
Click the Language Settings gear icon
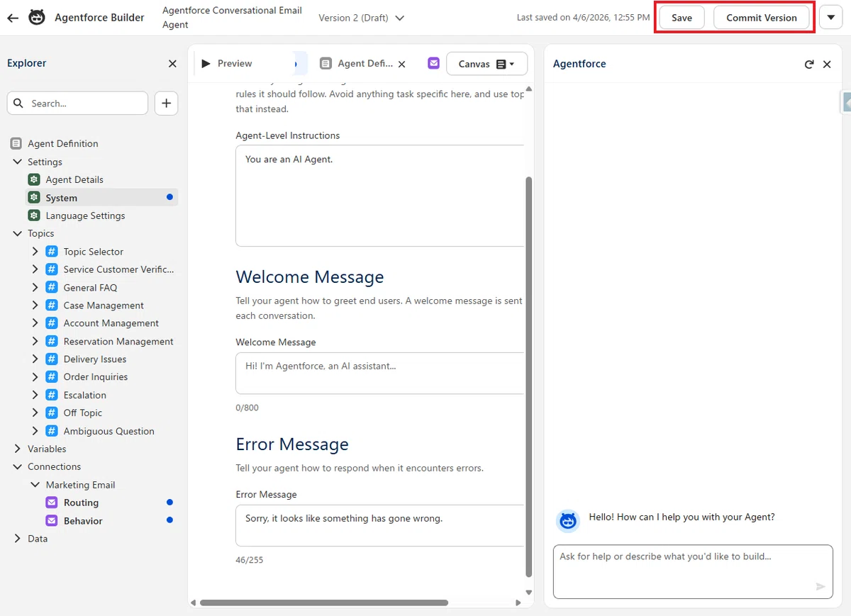point(33,215)
